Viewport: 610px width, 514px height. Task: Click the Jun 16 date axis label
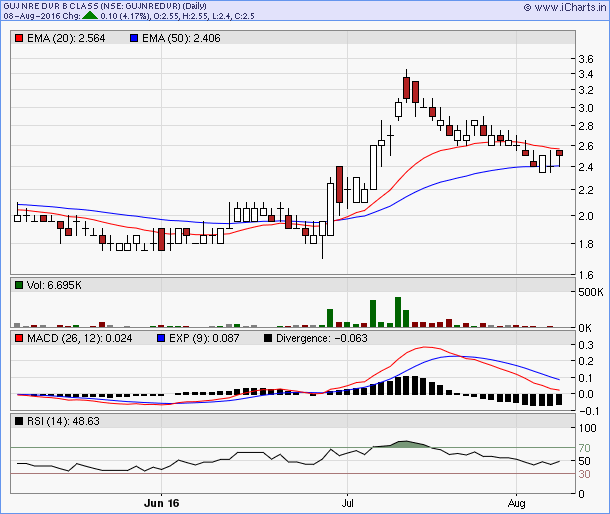click(161, 503)
